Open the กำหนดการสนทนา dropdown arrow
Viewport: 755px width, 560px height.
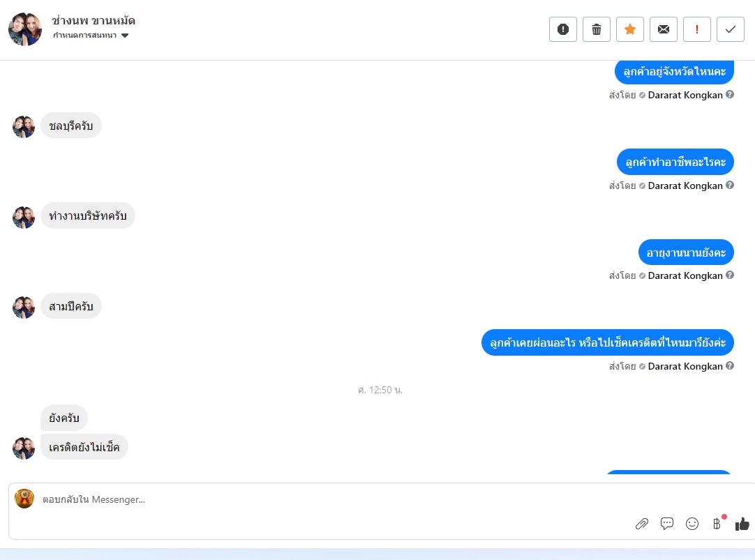point(125,36)
